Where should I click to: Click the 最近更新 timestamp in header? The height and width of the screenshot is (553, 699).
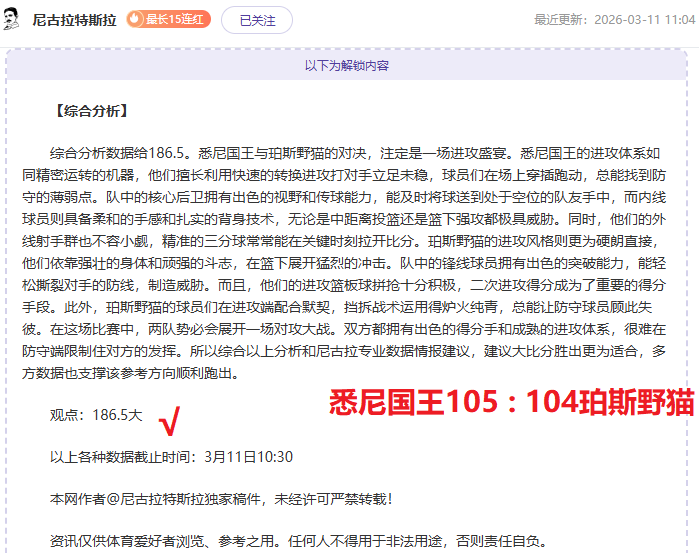[x=613, y=20]
